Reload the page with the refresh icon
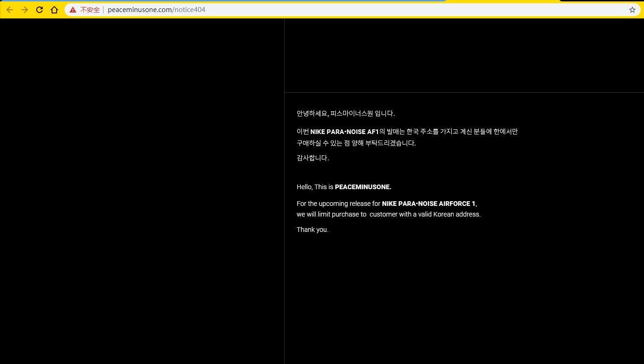 pos(39,10)
